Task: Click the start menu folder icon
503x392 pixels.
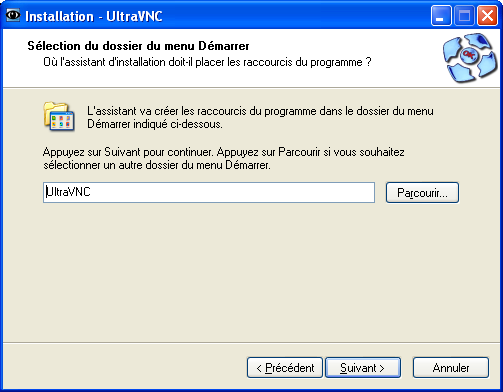Action: coord(59,116)
